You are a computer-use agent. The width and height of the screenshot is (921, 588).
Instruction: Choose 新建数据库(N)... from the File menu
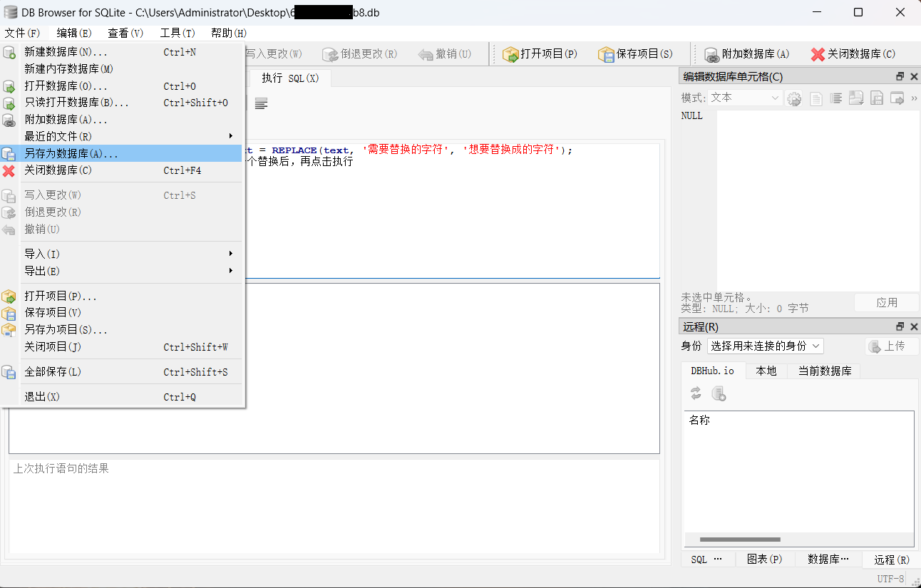[122, 52]
